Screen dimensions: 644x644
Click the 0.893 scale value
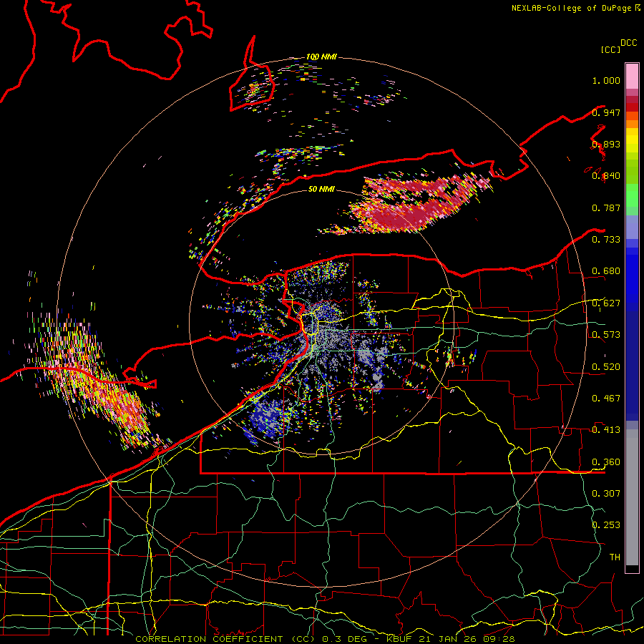tap(606, 144)
